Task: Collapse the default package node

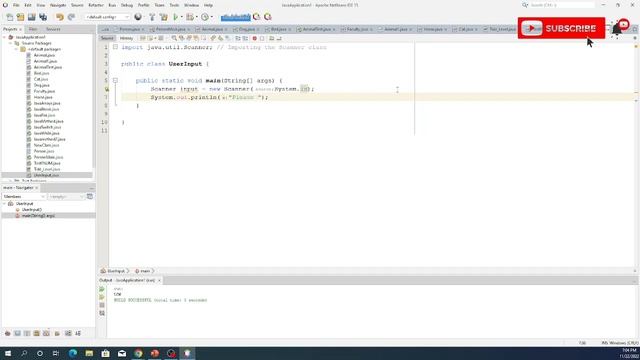Action: 16,49
